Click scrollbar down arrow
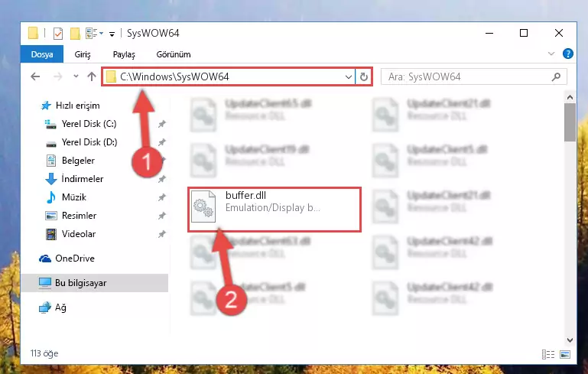The image size is (588, 374). click(x=570, y=340)
